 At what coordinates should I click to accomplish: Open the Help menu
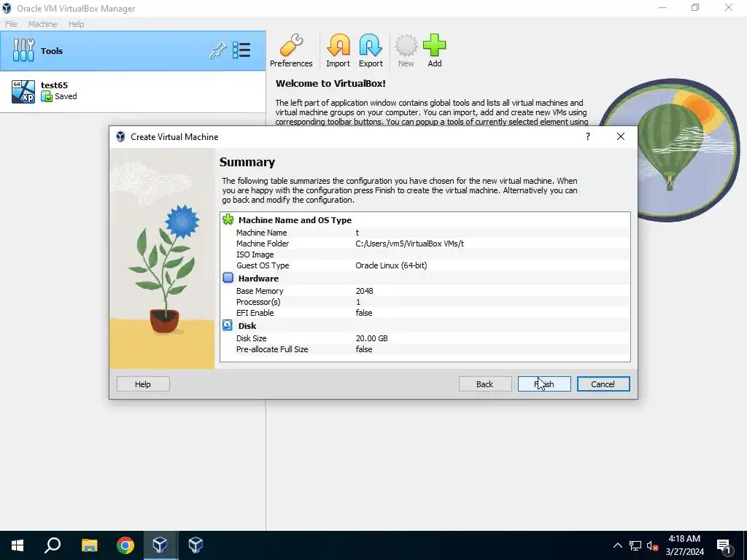coord(76,24)
